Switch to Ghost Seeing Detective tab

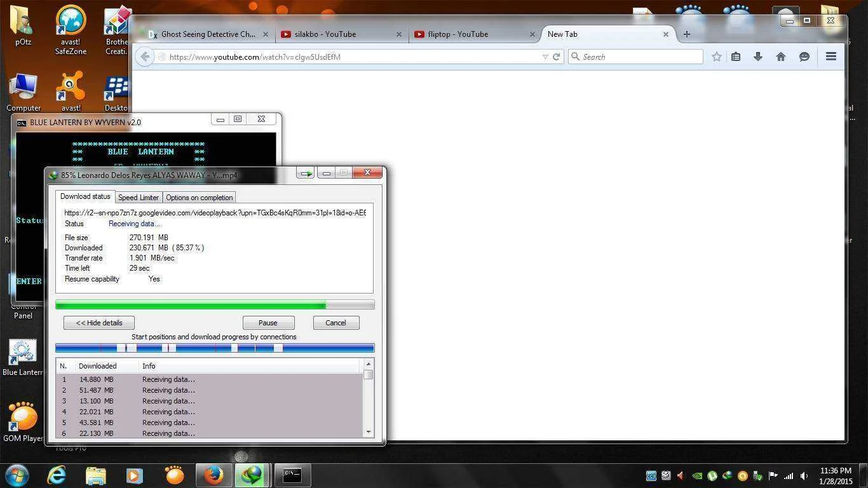point(208,34)
